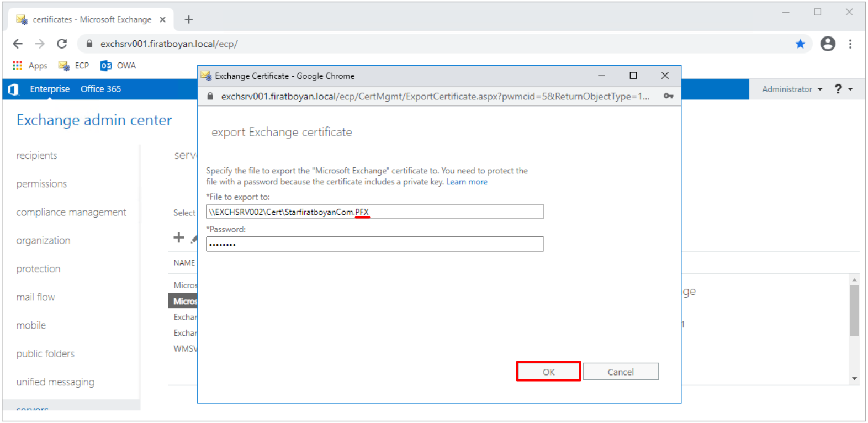The height and width of the screenshot is (423, 868).
Task: Maximize the Exchange Certificate popup window
Action: click(x=633, y=76)
